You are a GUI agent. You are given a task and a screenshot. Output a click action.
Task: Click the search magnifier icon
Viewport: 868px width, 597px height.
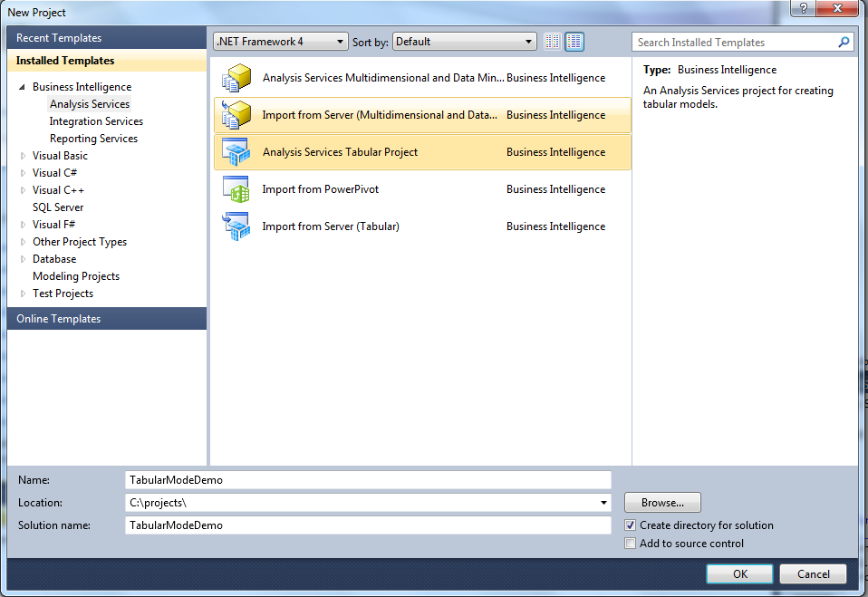tap(844, 42)
